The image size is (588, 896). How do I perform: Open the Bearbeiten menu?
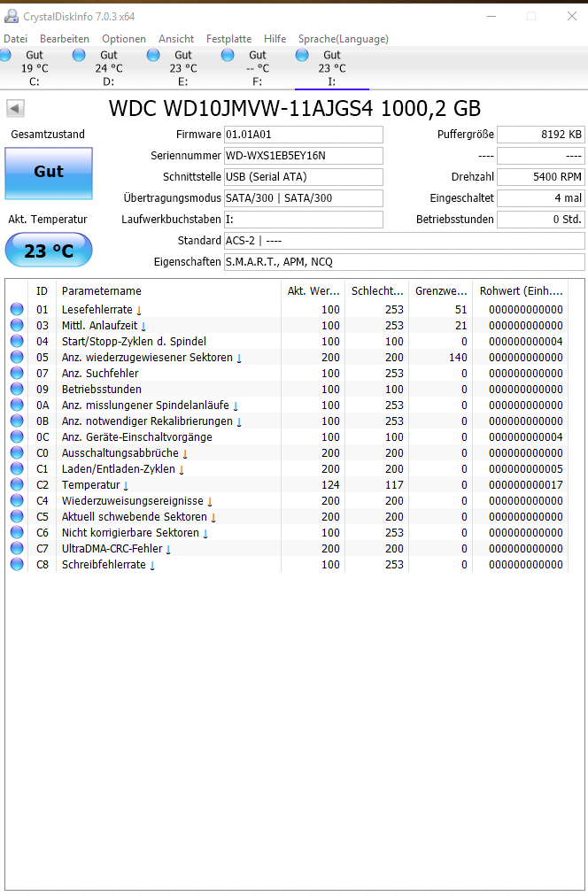[x=65, y=39]
